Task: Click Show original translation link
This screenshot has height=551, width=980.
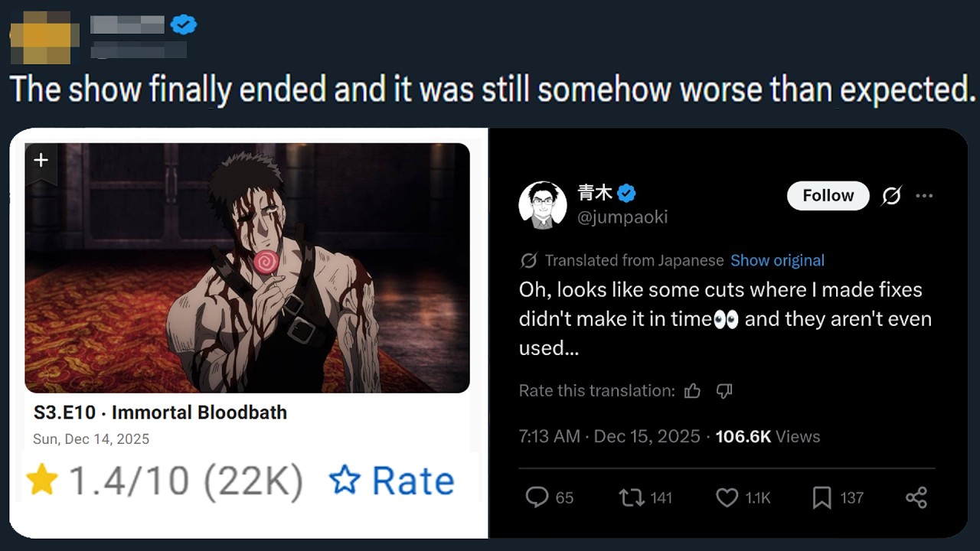Action: pos(777,260)
